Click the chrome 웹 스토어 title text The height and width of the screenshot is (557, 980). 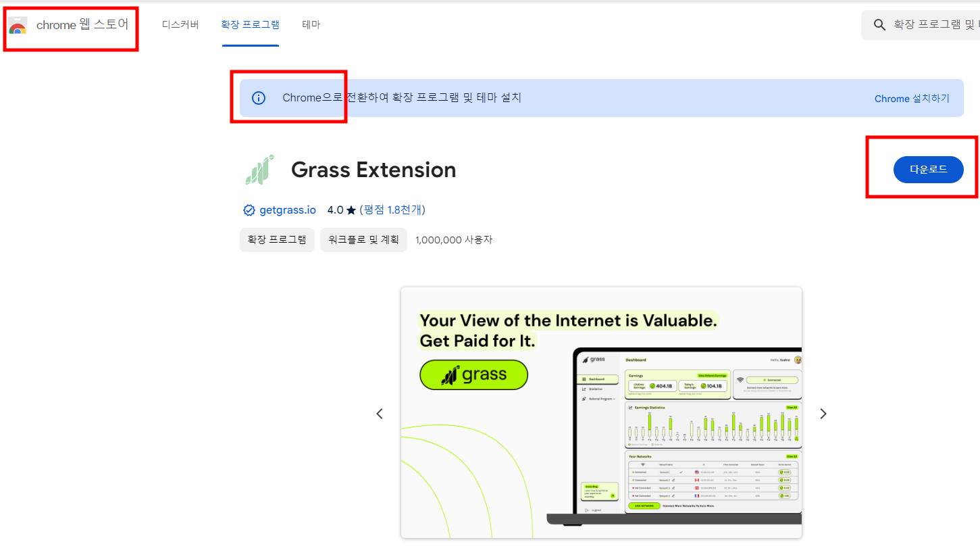tap(82, 25)
